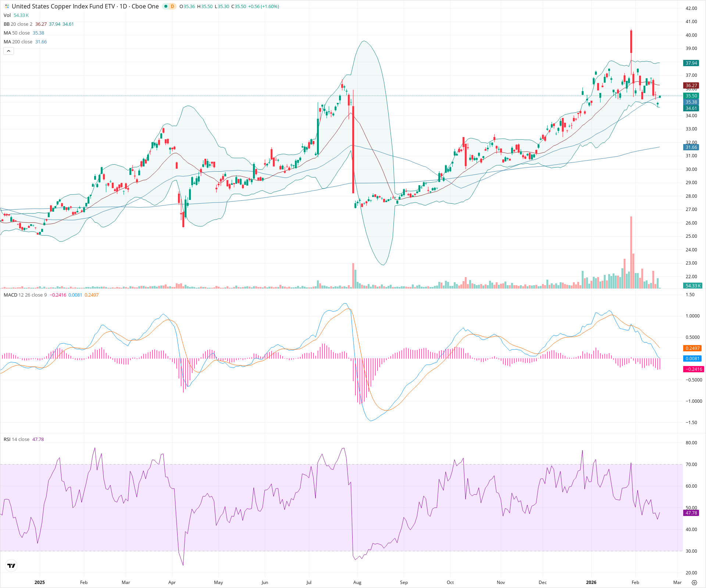
Task: Select the "MA 50 close" legend entry
Action: [17, 33]
